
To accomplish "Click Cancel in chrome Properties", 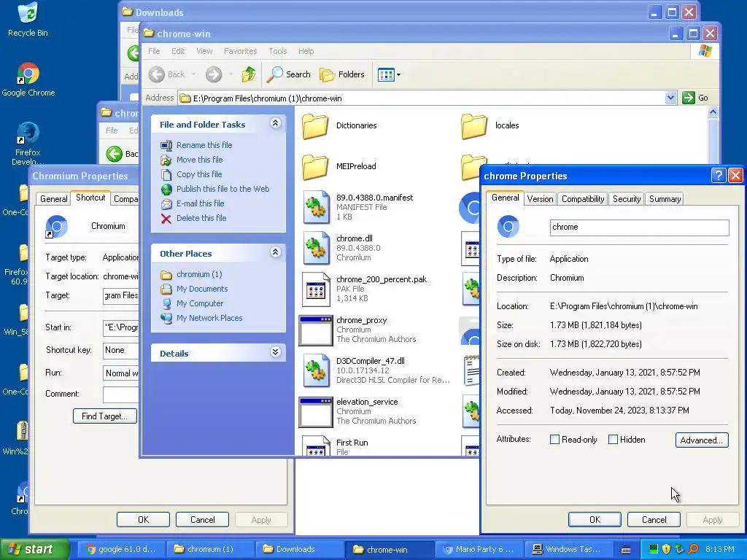I will tap(654, 519).
